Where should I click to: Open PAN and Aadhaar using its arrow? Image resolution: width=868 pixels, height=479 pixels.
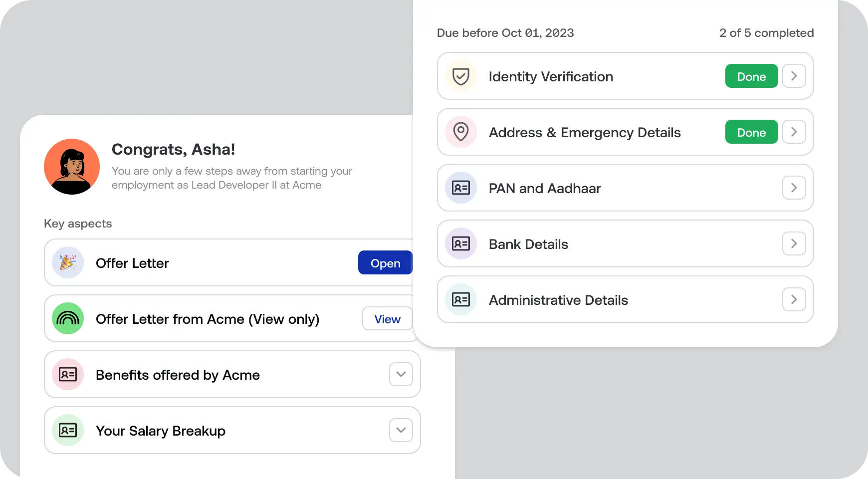[x=794, y=188]
